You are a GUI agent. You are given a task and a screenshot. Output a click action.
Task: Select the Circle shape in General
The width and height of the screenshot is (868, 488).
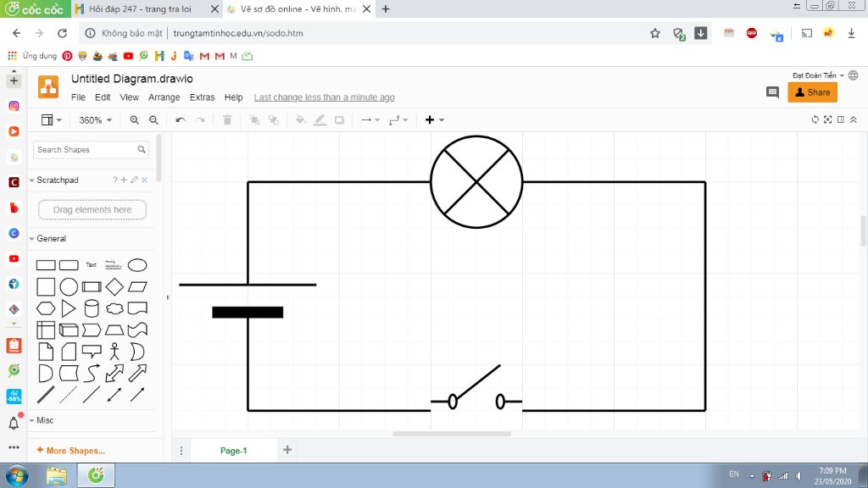click(x=69, y=287)
